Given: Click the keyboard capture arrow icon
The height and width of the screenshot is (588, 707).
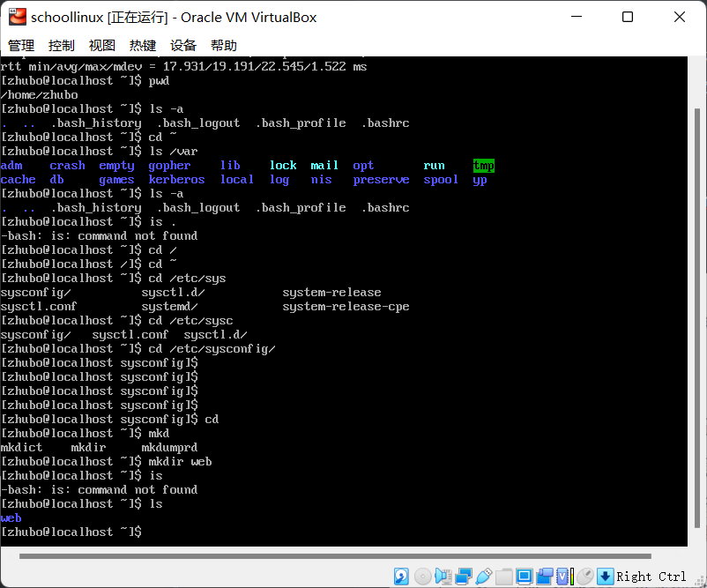Looking at the screenshot, I should coord(605,576).
